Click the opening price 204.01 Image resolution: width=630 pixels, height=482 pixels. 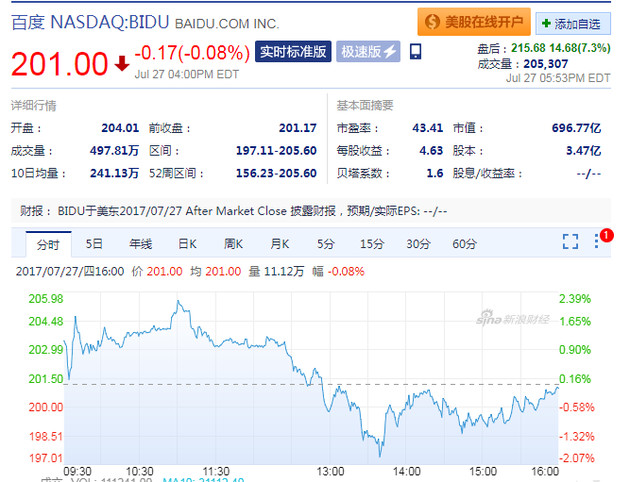120,128
